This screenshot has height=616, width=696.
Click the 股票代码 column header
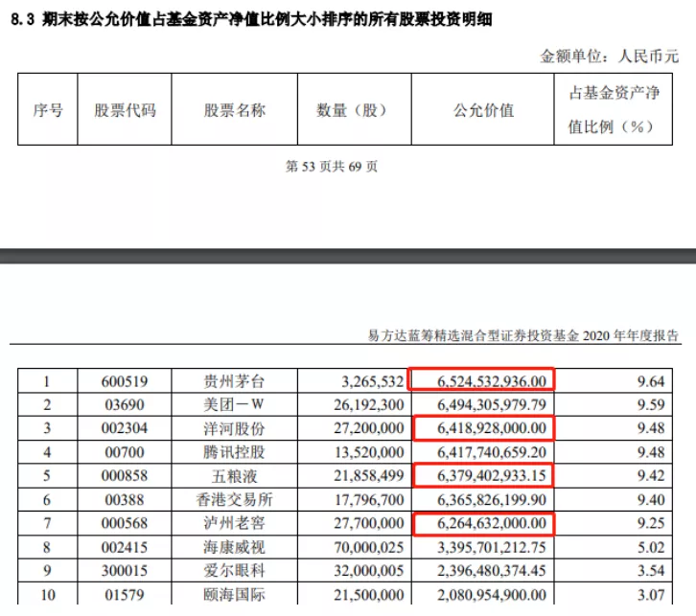125,109
